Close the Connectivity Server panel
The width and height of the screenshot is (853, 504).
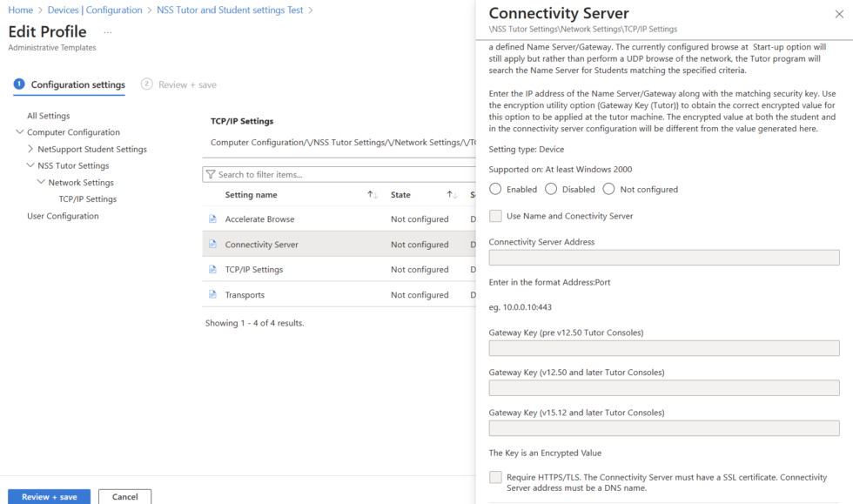839,14
